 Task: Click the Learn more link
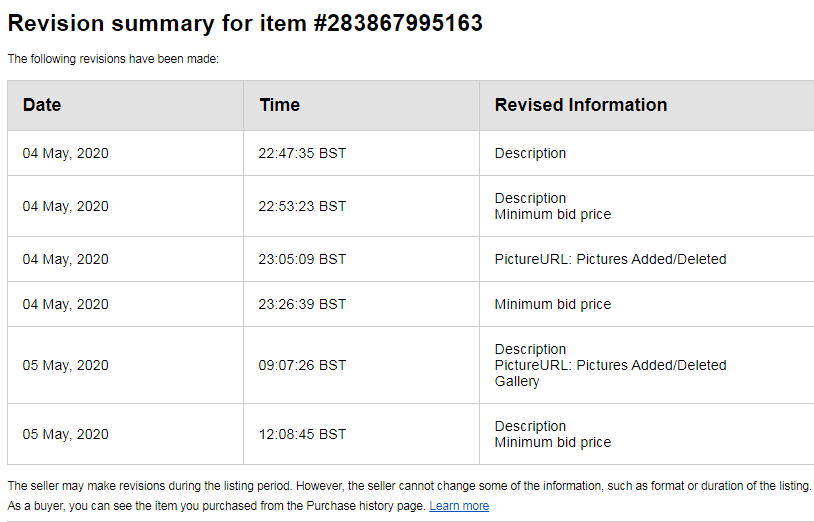(x=459, y=506)
